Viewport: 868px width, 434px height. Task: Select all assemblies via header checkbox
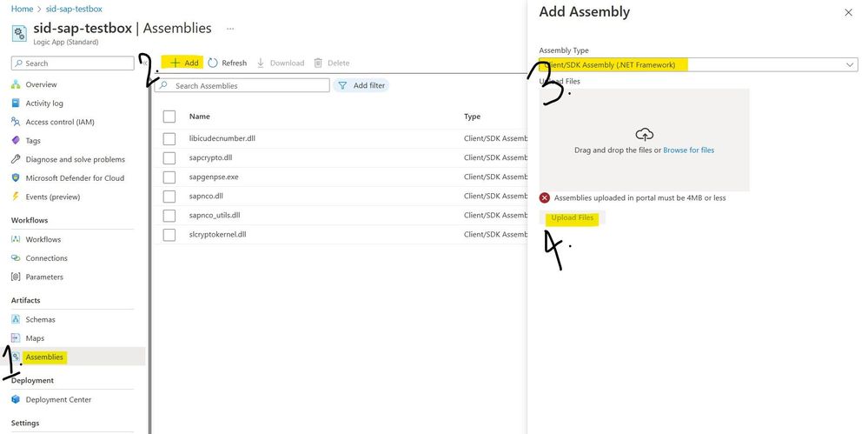(x=169, y=117)
